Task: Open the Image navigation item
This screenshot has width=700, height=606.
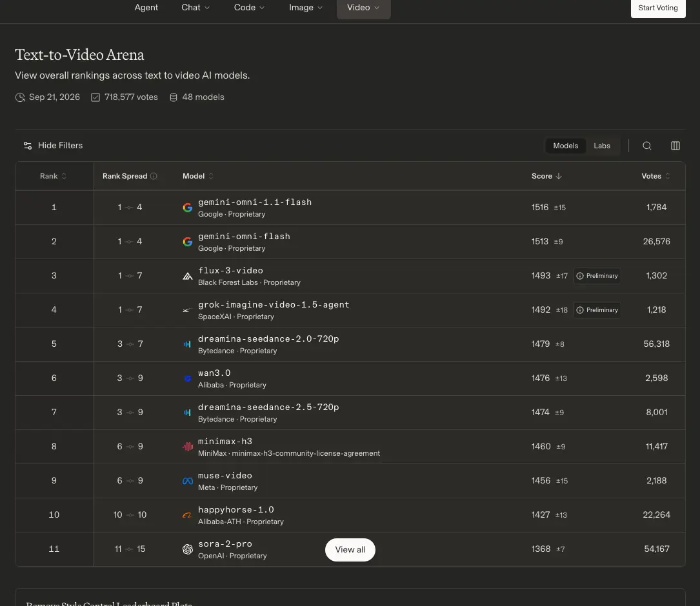Action: (305, 8)
